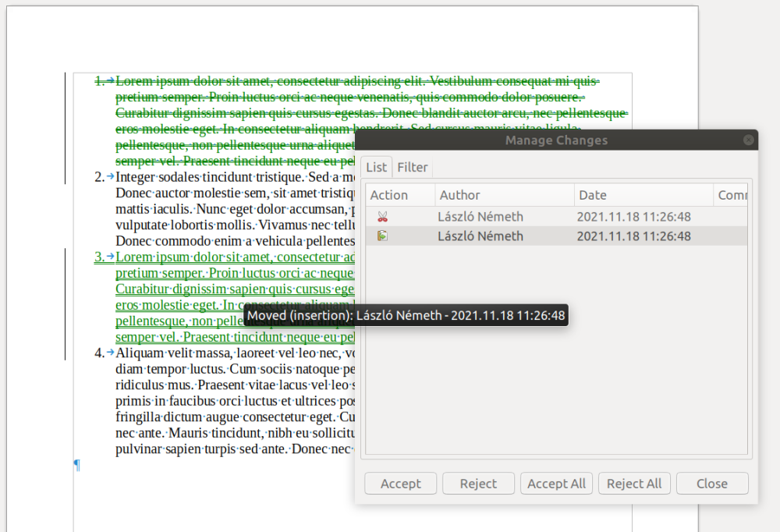The image size is (780, 532).
Task: Select the moved insertion icon in second row
Action: (x=382, y=236)
